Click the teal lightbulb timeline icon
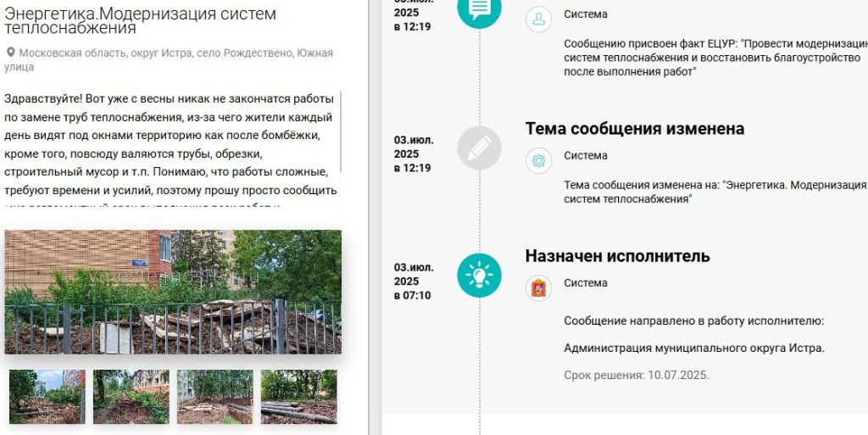868x435 pixels. pos(479,276)
